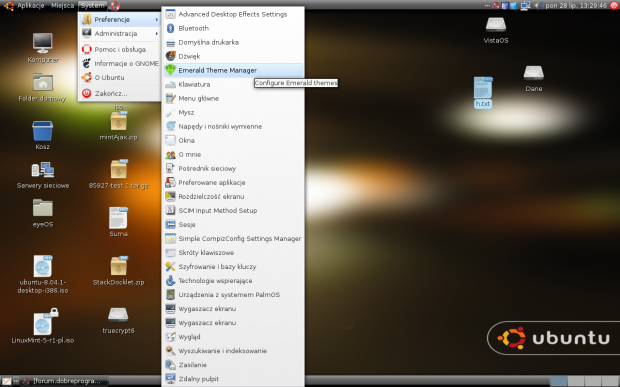Click the truecrypt6 drive icon
The height and width of the screenshot is (387, 620).
(x=118, y=315)
